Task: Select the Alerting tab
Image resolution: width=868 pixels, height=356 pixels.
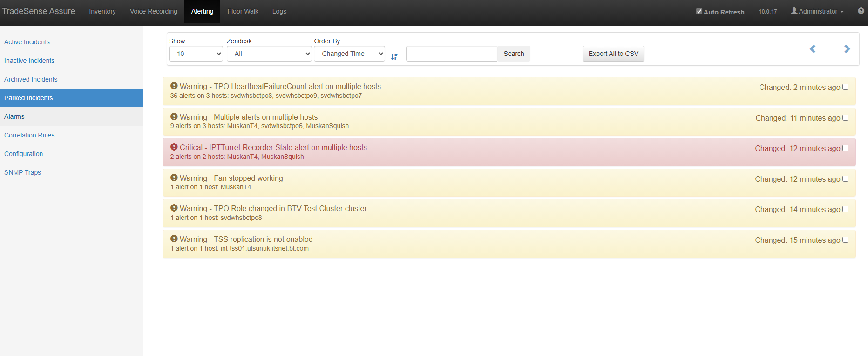Action: 203,11
